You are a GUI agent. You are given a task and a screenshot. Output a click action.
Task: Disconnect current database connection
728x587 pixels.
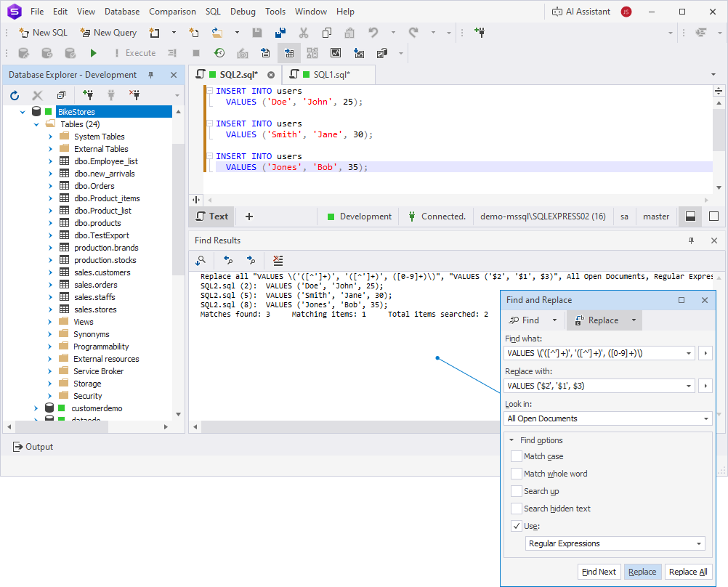(x=134, y=95)
